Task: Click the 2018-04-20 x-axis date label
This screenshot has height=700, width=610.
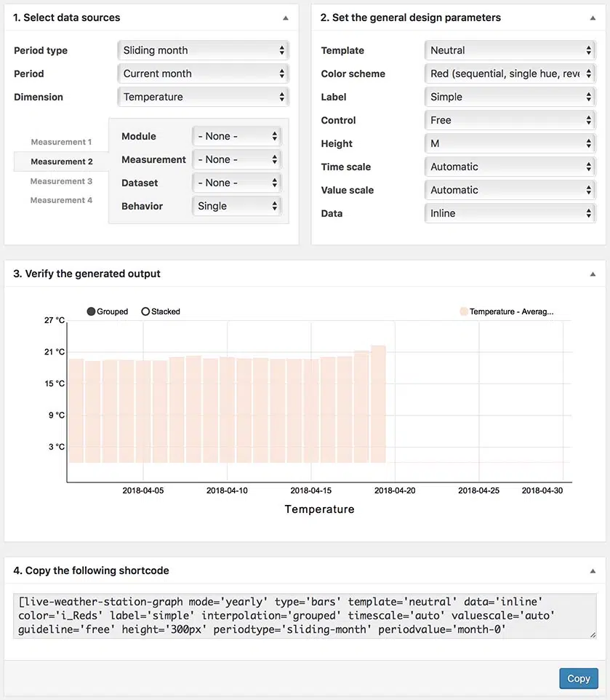Action: pos(395,490)
